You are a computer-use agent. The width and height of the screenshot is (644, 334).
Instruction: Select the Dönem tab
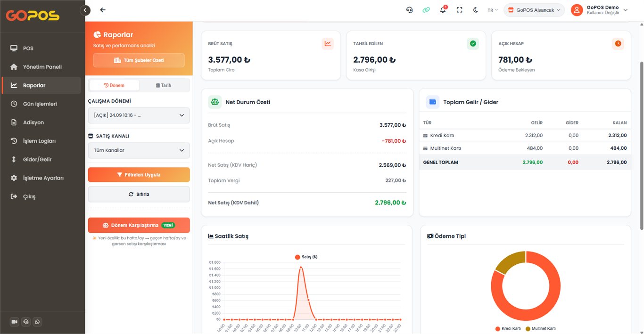pyautogui.click(x=114, y=85)
